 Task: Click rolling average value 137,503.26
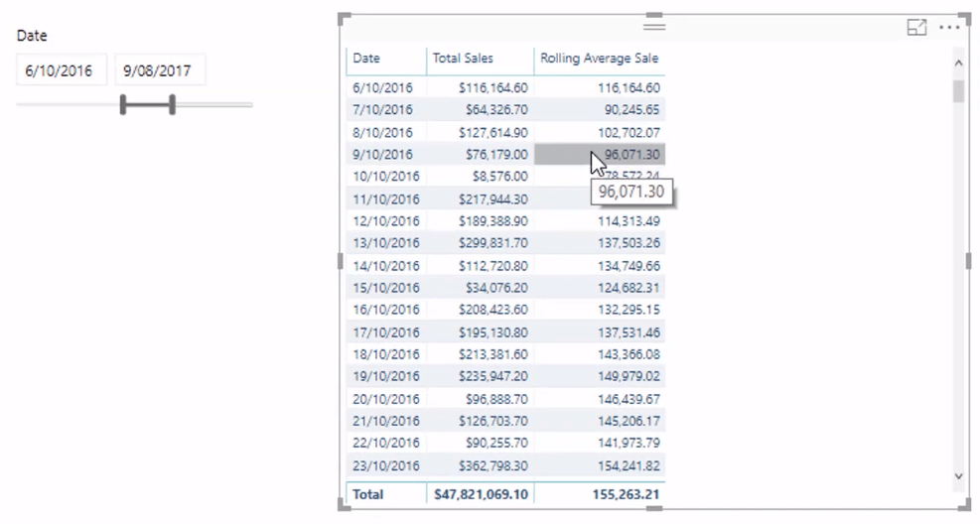629,243
